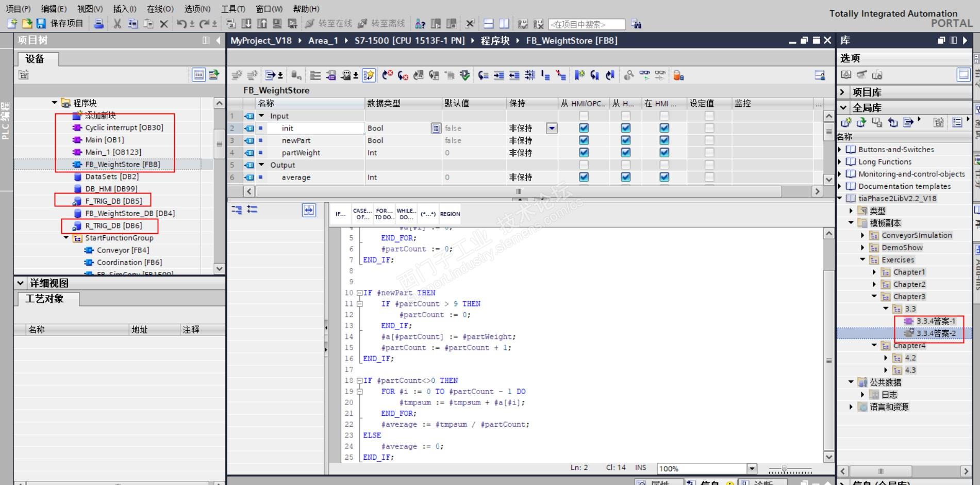Collapse the Input section in interface table
Screen dimensions: 980x485
tap(261, 116)
